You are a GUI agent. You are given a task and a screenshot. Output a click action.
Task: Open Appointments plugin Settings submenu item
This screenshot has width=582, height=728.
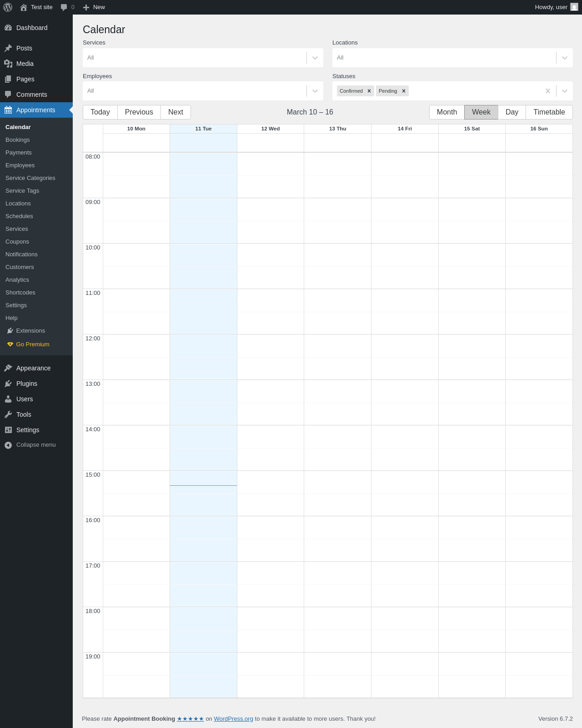(x=36, y=305)
